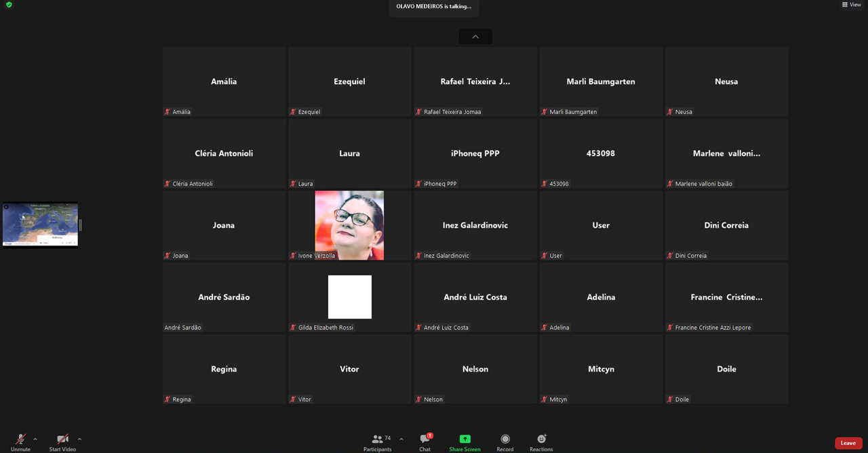The height and width of the screenshot is (453, 868).
Task: Open the arrow menu next to Participants
Action: click(401, 439)
